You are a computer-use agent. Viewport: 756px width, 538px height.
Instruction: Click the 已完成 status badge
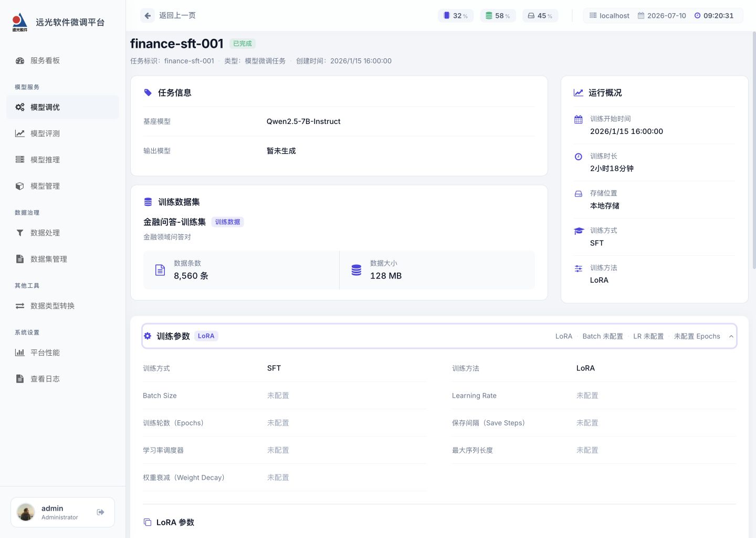click(x=243, y=44)
